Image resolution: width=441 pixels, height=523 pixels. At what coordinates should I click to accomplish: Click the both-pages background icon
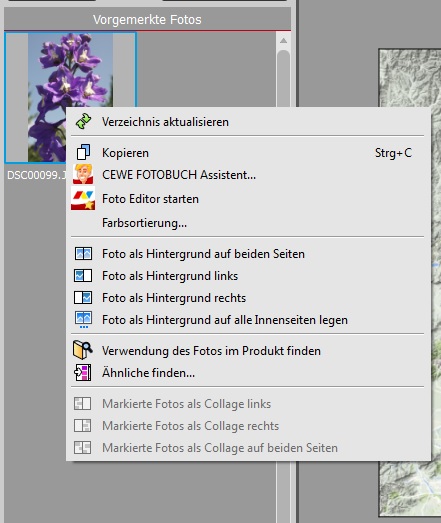83,253
